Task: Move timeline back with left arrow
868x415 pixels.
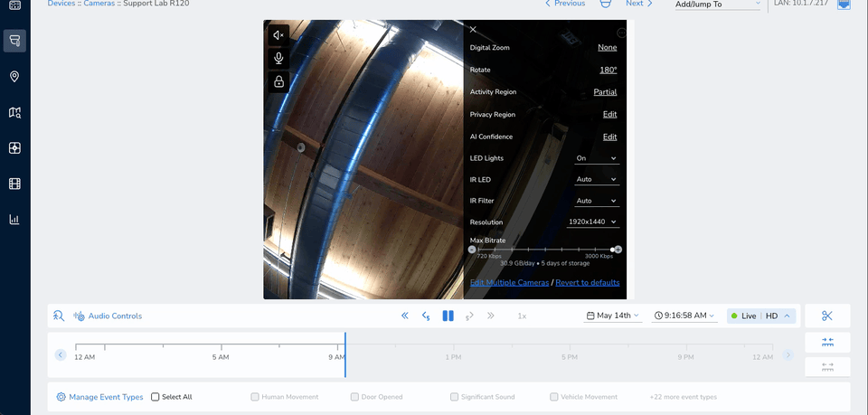Action: click(61, 354)
